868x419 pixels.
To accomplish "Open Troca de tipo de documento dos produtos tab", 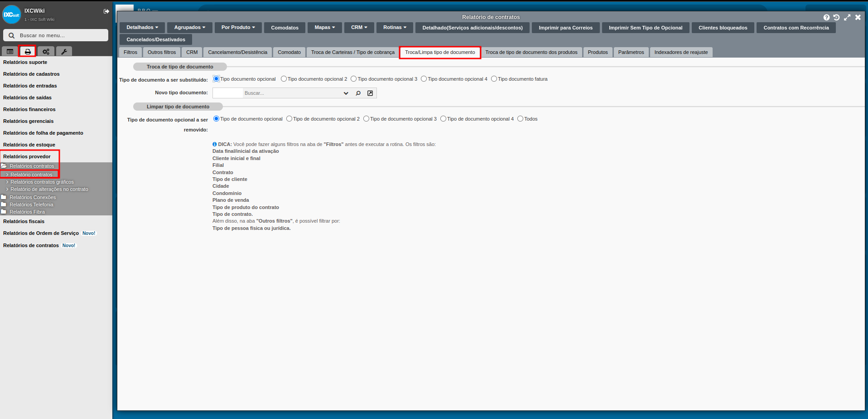I will point(531,52).
